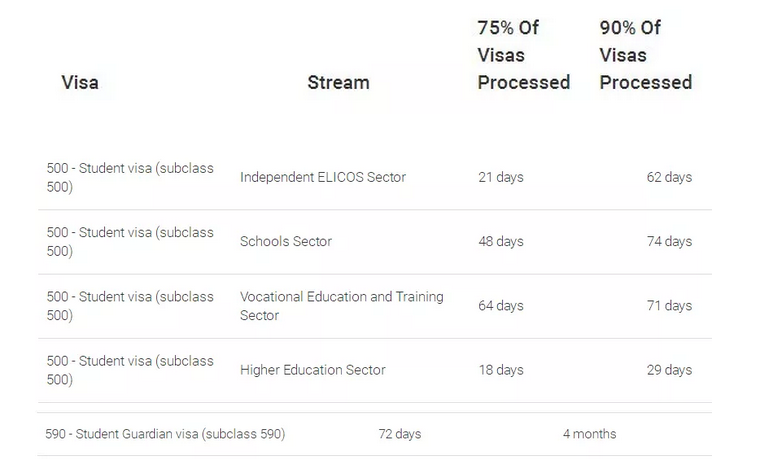780x465 pixels.
Task: Select the 48 days cell
Action: point(500,241)
